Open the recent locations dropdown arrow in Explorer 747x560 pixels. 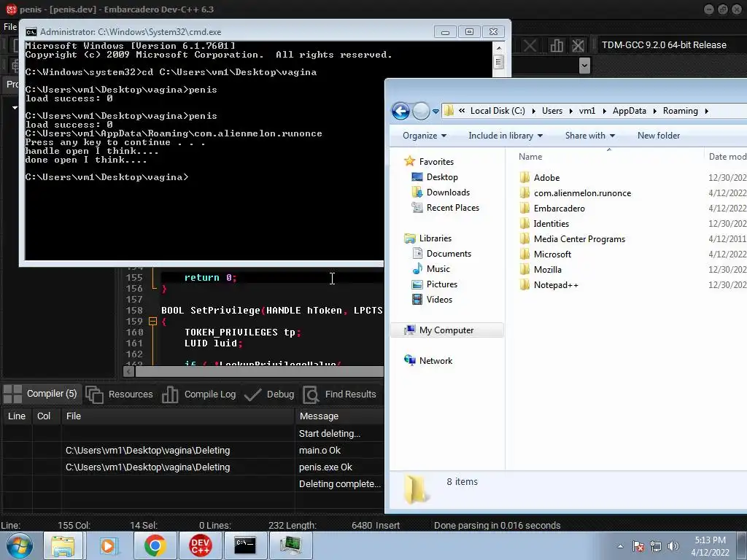click(x=436, y=112)
